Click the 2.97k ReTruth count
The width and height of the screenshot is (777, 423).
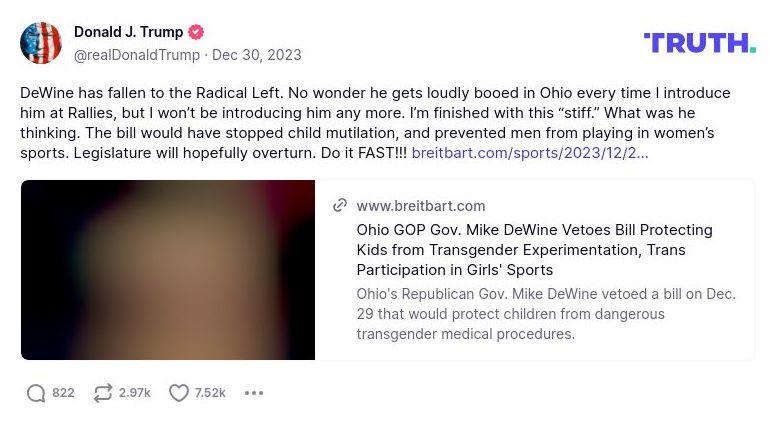134,393
